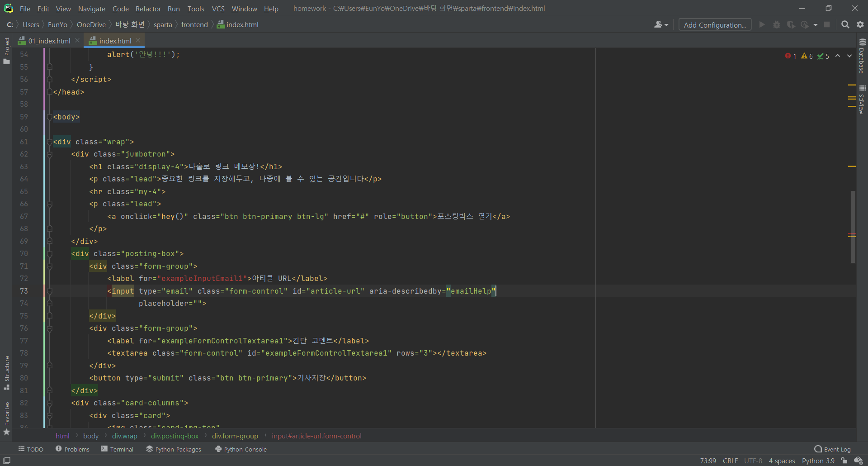Show the Python Console tool window
Viewport: 868px width, 466px height.
tap(241, 449)
